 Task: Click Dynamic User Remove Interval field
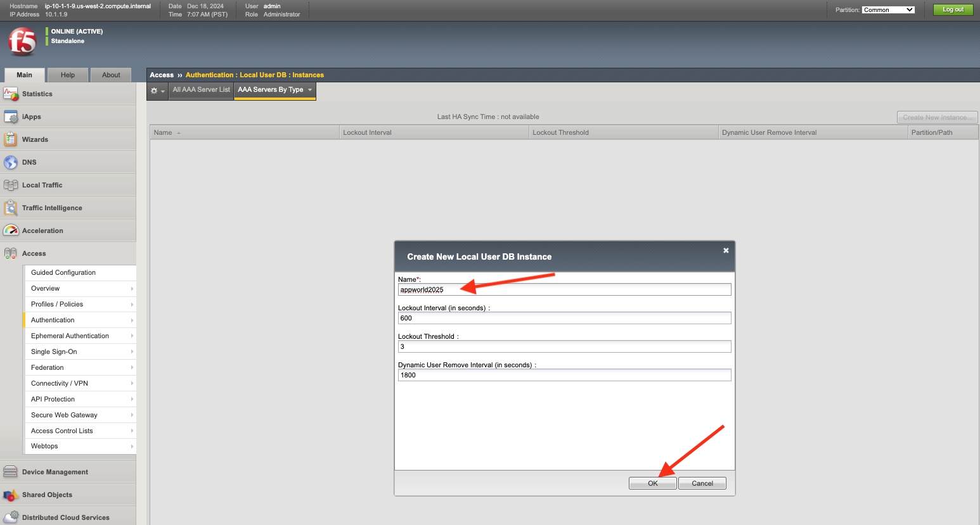pos(564,375)
